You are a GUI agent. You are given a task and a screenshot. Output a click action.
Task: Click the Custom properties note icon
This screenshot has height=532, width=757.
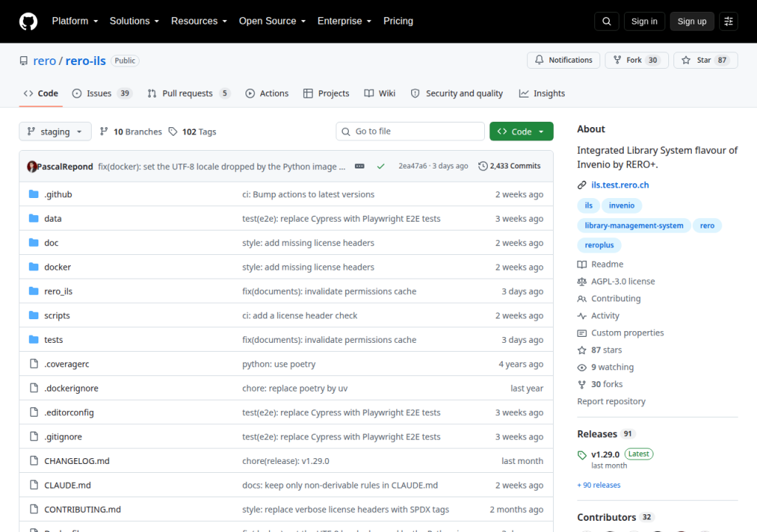[582, 333]
